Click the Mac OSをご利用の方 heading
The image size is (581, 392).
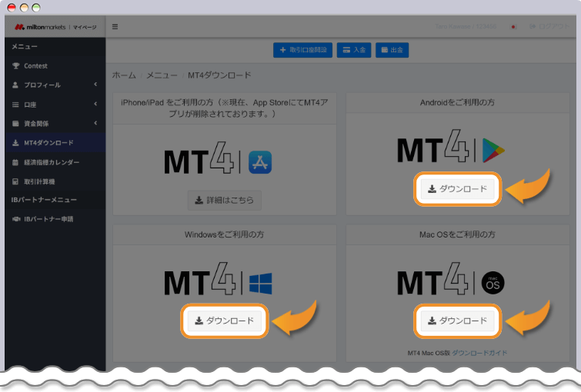tap(457, 234)
